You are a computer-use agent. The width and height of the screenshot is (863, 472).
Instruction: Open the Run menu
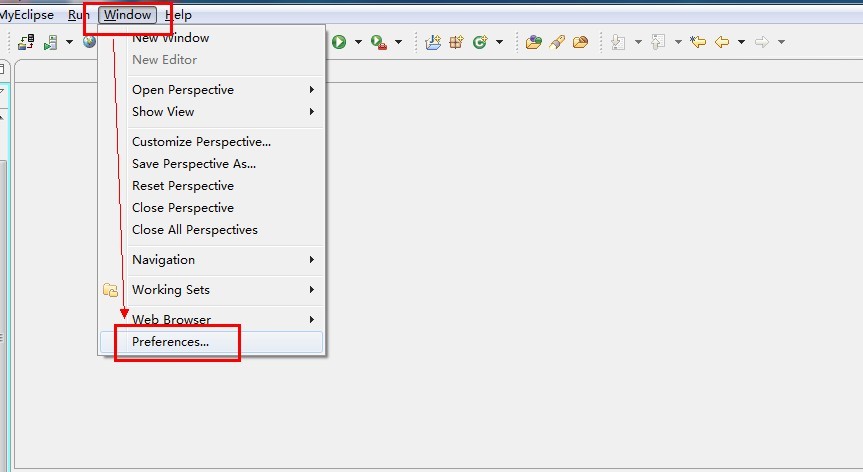pos(78,15)
